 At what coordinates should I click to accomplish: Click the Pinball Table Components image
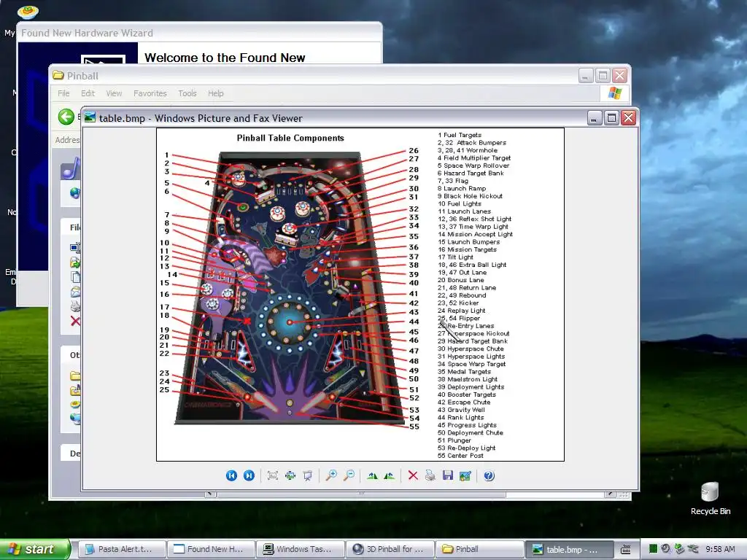point(360,295)
